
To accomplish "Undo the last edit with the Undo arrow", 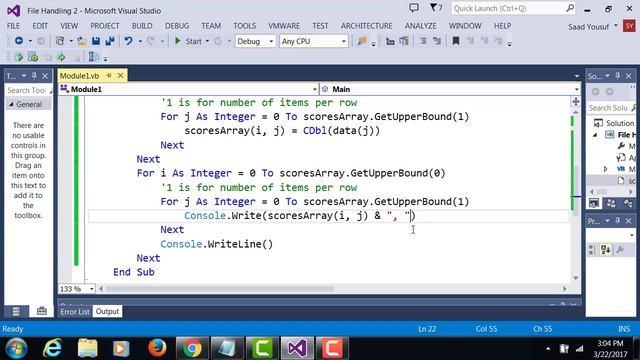I will pos(129,41).
